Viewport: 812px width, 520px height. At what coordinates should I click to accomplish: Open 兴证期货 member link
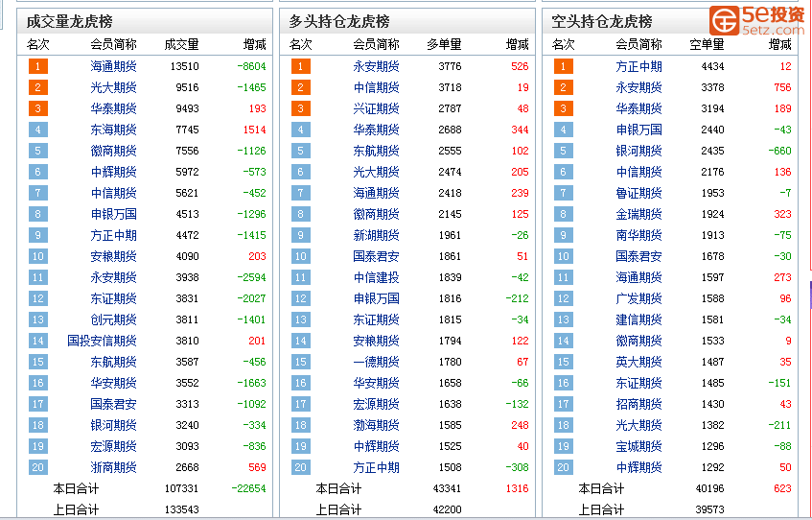[x=376, y=108]
